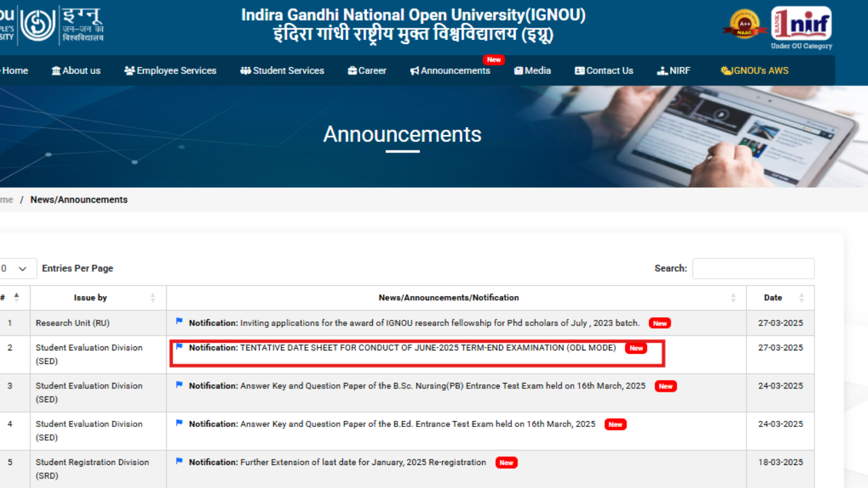Click the megaphone icon beside Announcements

click(x=414, y=70)
